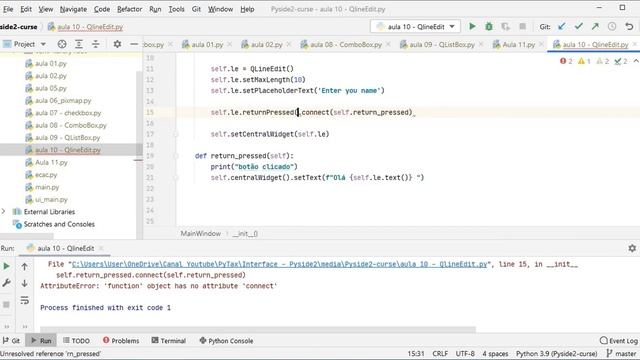
Task: Click the master Git branch widget
Action: 622,353
